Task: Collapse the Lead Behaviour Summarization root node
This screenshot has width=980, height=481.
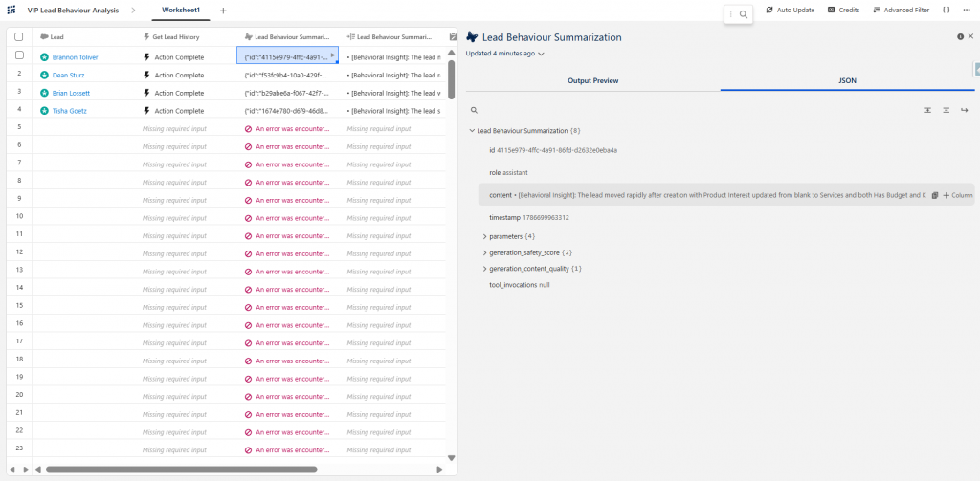Action: point(472,131)
